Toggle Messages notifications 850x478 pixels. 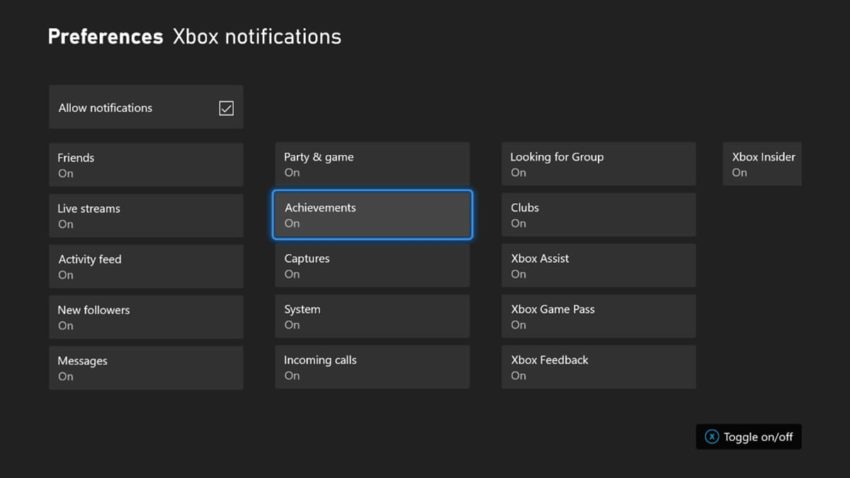point(146,368)
